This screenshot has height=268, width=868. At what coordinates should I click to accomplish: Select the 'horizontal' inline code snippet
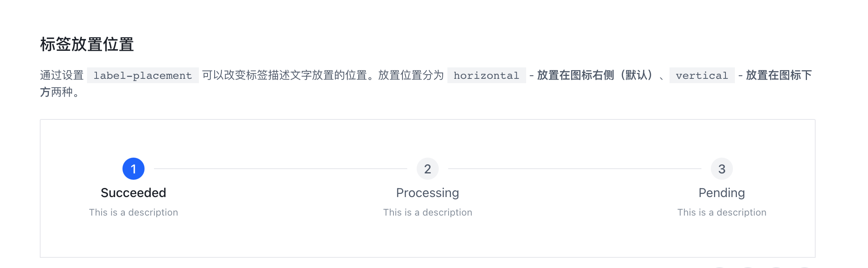486,75
